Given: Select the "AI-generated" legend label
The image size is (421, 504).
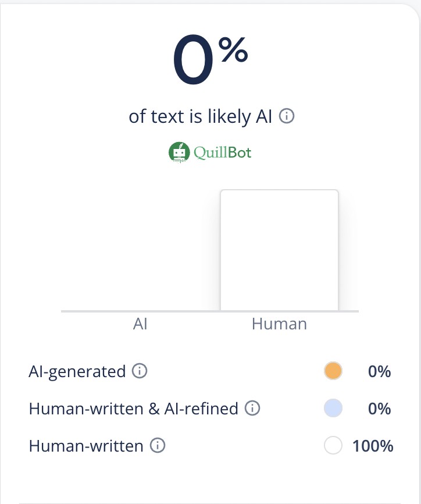Looking at the screenshot, I should (77, 371).
